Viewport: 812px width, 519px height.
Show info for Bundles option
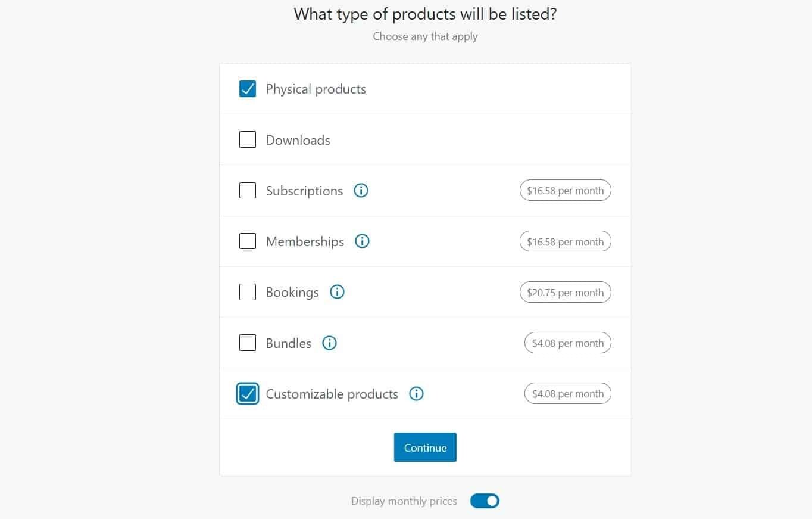(x=329, y=343)
